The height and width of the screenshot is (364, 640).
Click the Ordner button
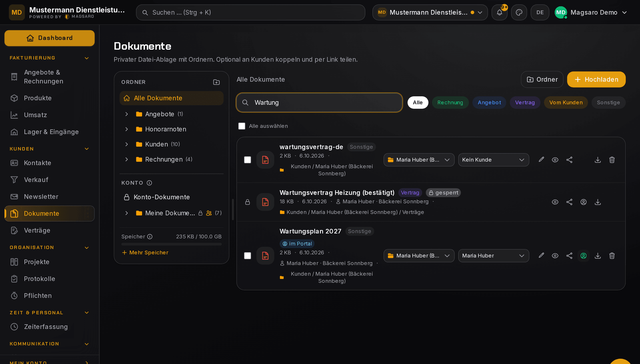click(542, 80)
